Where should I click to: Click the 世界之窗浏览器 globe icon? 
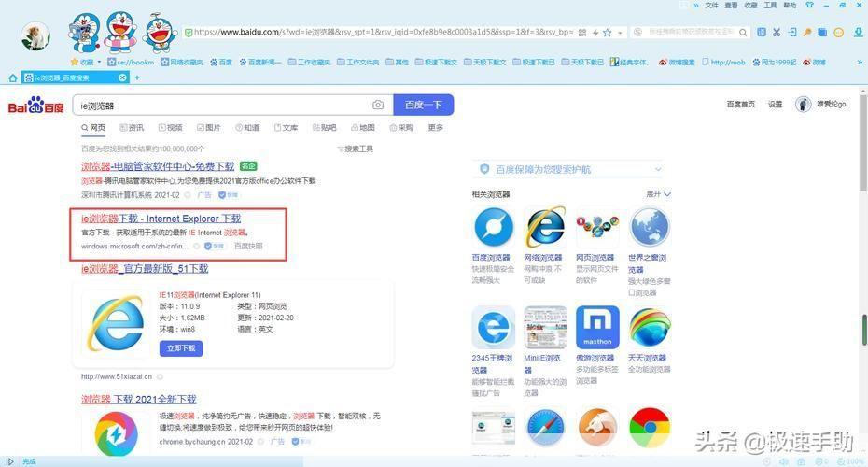(x=650, y=228)
